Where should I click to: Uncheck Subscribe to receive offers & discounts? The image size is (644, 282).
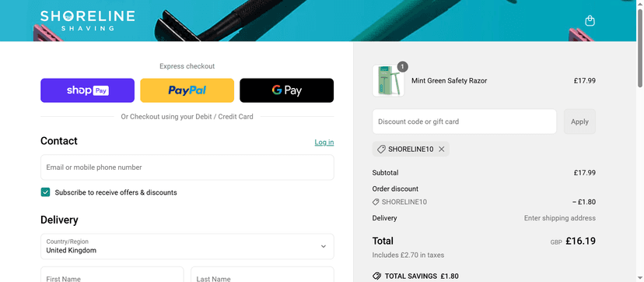point(45,192)
